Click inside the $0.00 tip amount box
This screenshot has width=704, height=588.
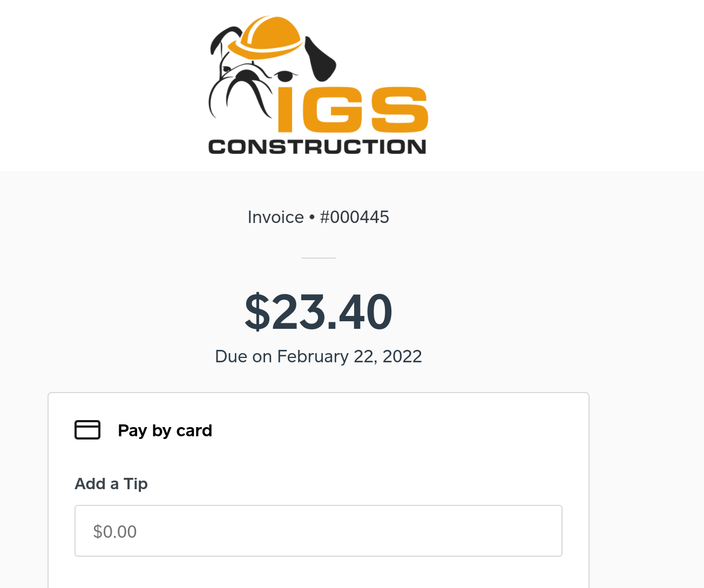[x=318, y=530]
